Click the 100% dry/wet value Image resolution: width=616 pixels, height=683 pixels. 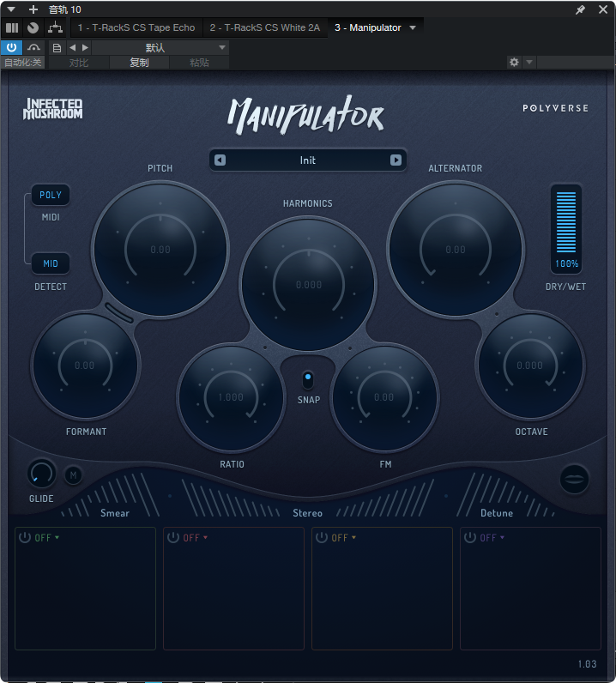[x=566, y=263]
